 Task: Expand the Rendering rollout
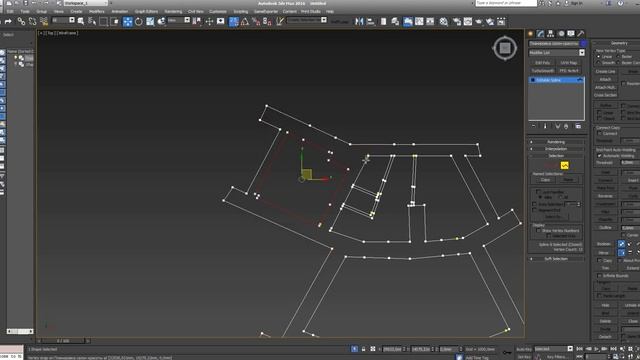click(x=556, y=142)
